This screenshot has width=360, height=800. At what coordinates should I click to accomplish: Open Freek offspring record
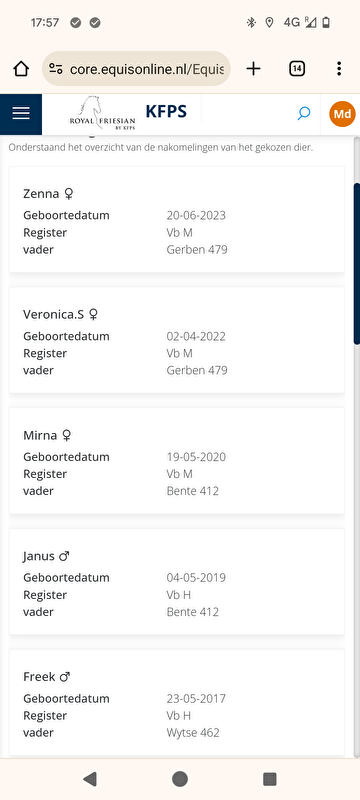tap(176, 702)
